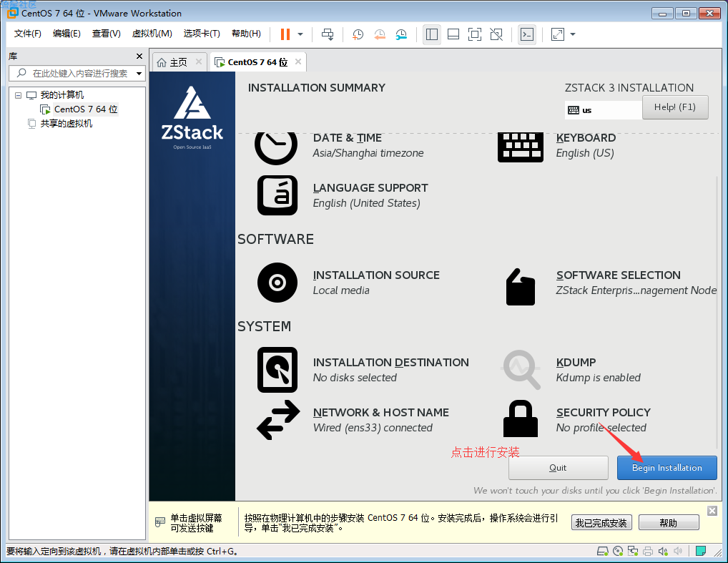The width and height of the screenshot is (728, 563).
Task: Click the greyed-out speaker status icon
Action: point(678,552)
